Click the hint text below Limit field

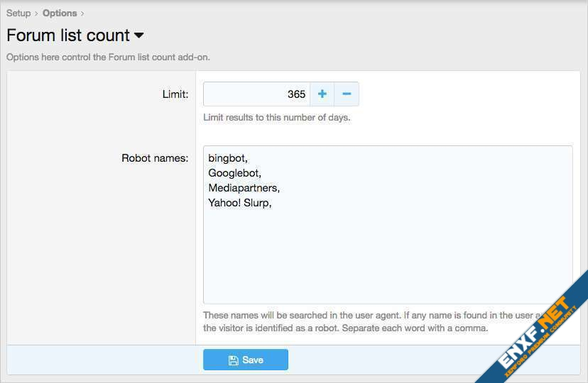click(x=276, y=118)
